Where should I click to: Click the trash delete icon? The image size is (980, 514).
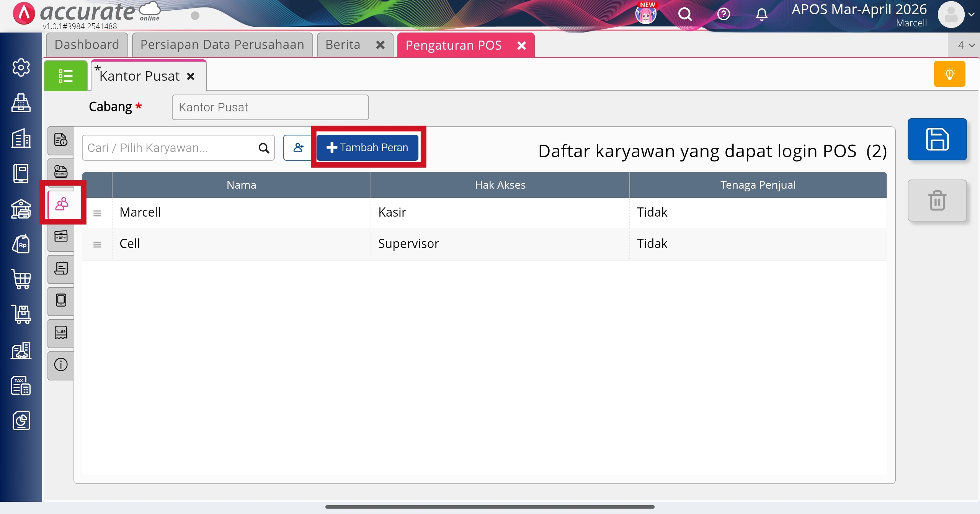click(937, 201)
